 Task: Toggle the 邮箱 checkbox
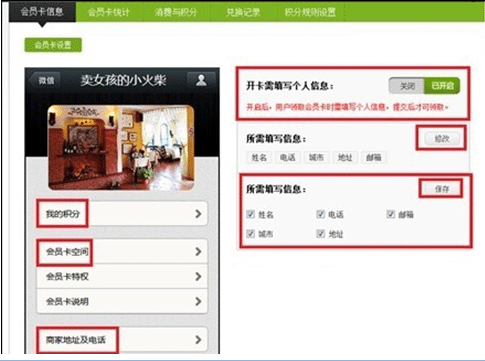click(391, 214)
